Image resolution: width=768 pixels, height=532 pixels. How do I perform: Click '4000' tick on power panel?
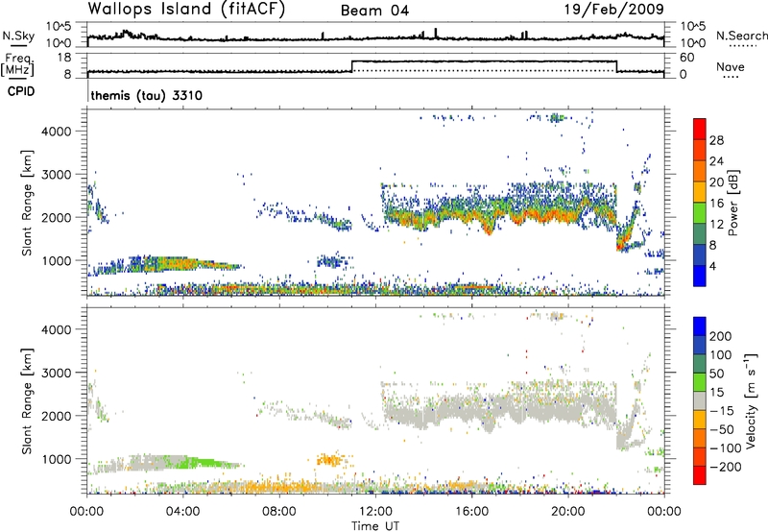[57, 132]
